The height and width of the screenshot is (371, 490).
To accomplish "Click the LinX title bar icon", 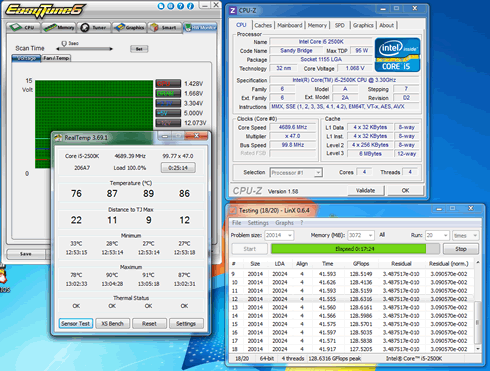I will pyautogui.click(x=233, y=210).
